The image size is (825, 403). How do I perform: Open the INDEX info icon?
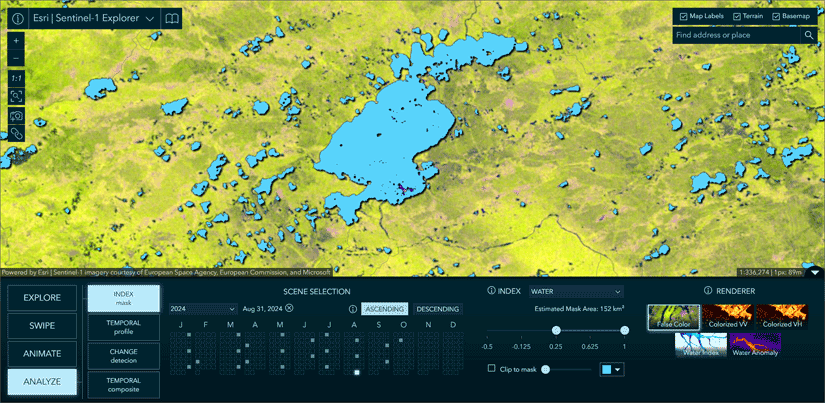point(491,291)
